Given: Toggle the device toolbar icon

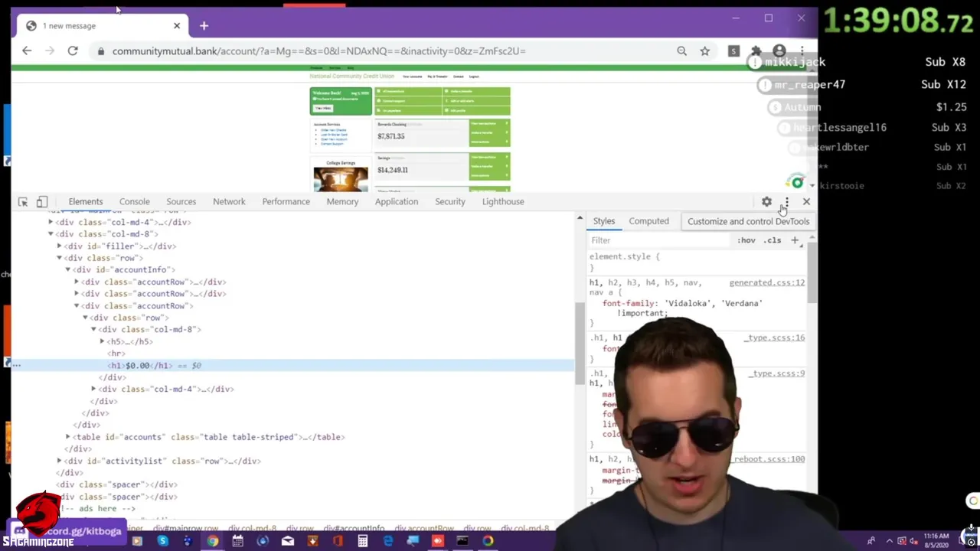Looking at the screenshot, I should (x=42, y=202).
